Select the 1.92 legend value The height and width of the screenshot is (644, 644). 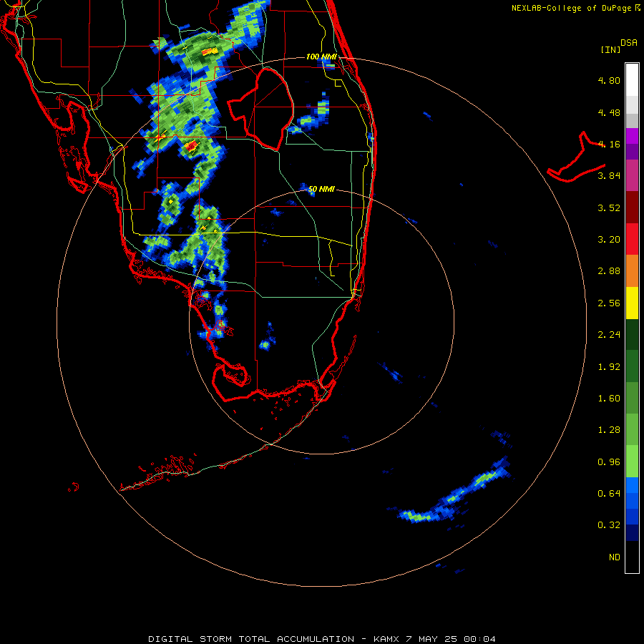pos(609,367)
